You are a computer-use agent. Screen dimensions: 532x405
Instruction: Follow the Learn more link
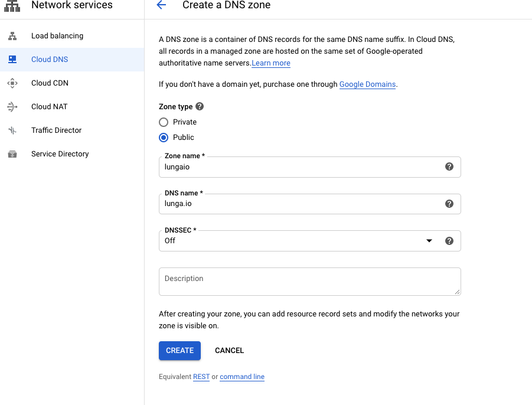point(271,63)
